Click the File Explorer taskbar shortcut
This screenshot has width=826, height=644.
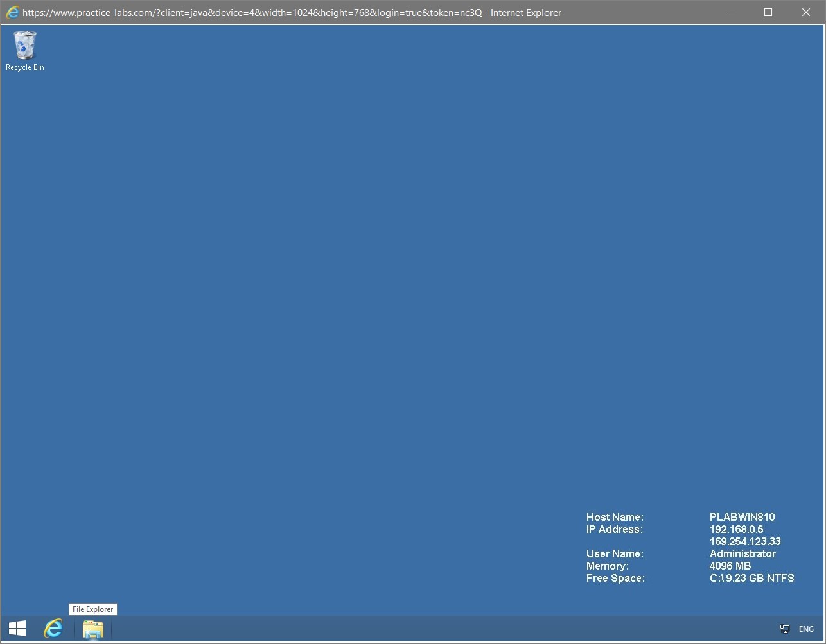[x=92, y=630]
